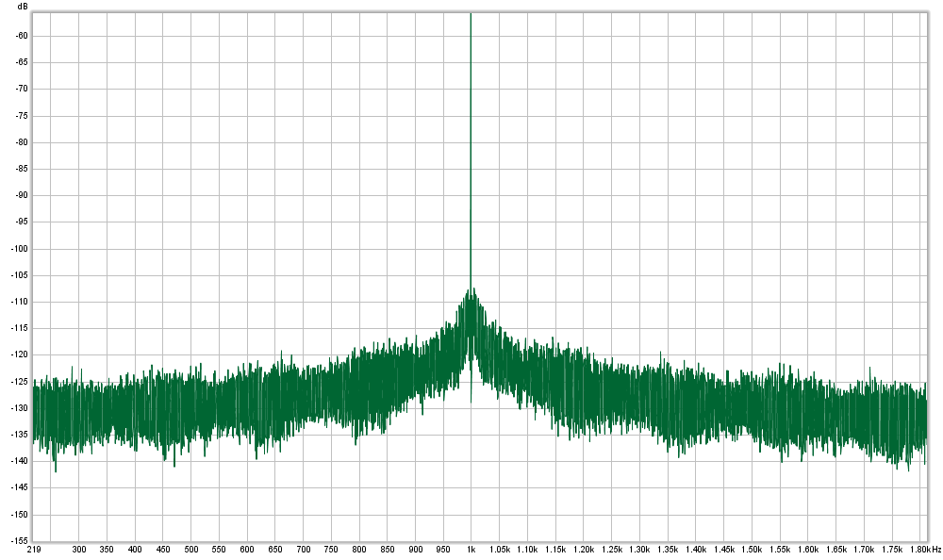Click the 1.20k frequency axis label
Image resolution: width=943 pixels, height=560 pixels.
coord(584,550)
